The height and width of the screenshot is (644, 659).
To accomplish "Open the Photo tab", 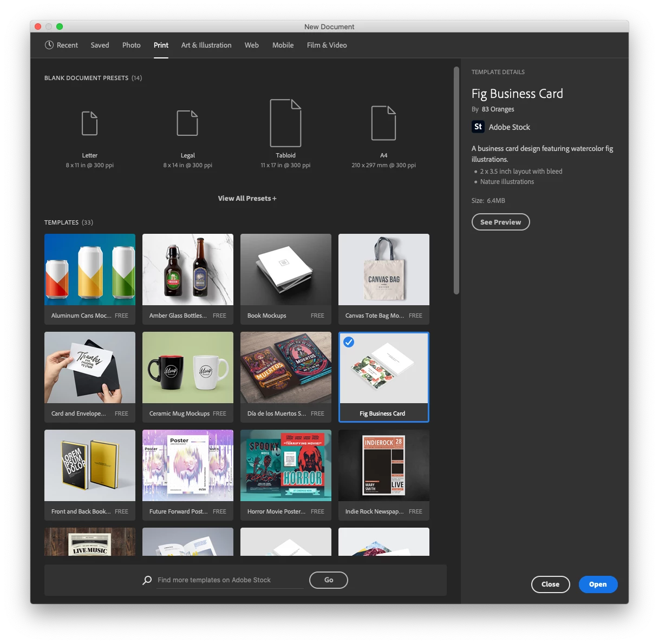I will pos(131,45).
